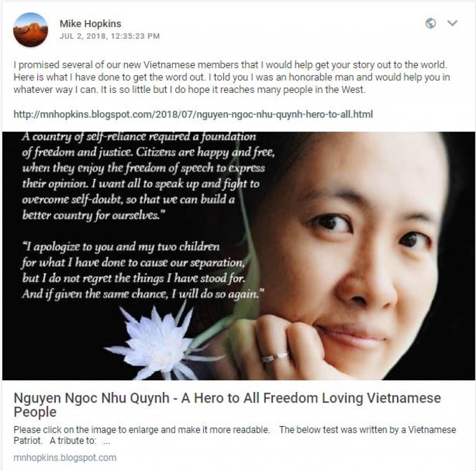The width and height of the screenshot is (476, 471).
Task: Click the white flower in the preview image
Action: pos(158,340)
